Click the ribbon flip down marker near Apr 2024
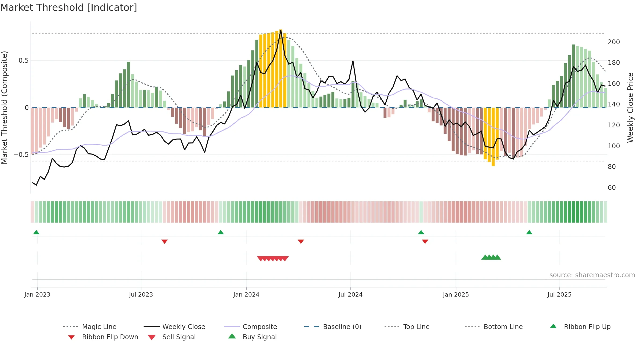Screen dimensions: 644x362 coord(301,242)
